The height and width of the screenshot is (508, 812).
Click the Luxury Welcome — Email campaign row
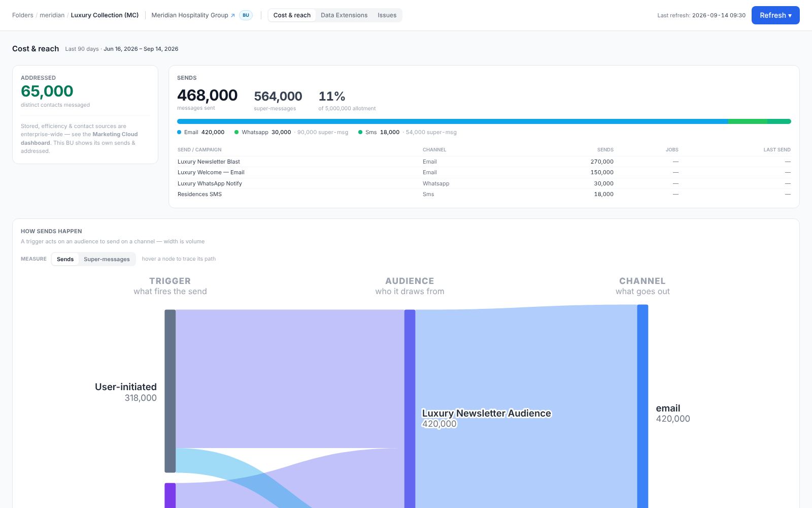(x=484, y=172)
